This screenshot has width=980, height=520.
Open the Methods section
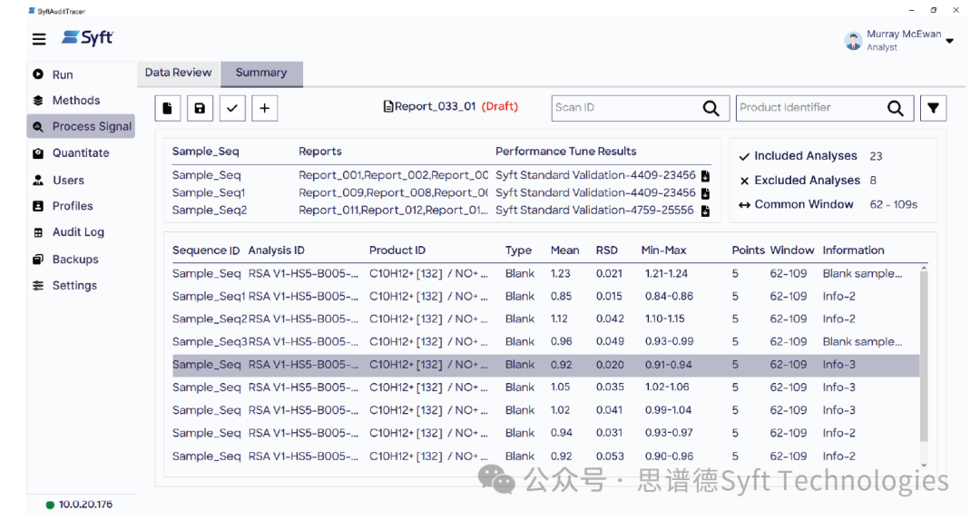[x=76, y=101]
